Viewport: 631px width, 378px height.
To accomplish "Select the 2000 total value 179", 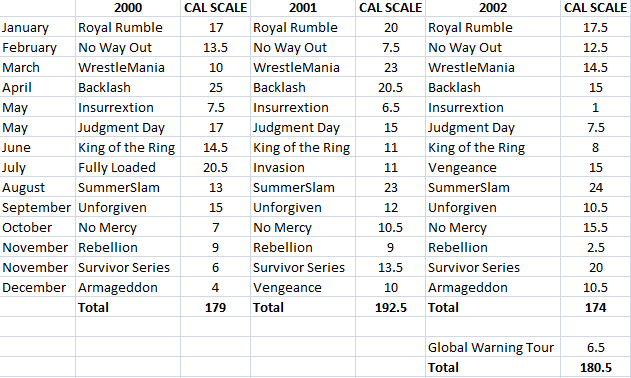I will pyautogui.click(x=215, y=308).
